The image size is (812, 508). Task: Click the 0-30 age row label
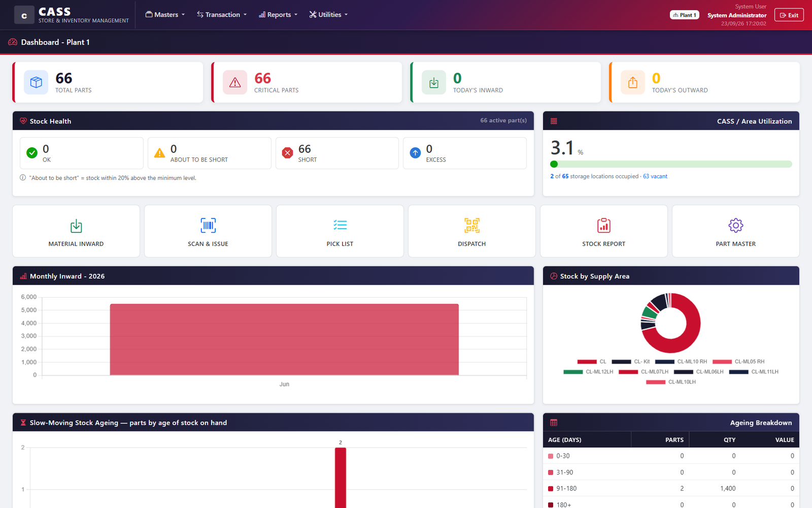[563, 456]
